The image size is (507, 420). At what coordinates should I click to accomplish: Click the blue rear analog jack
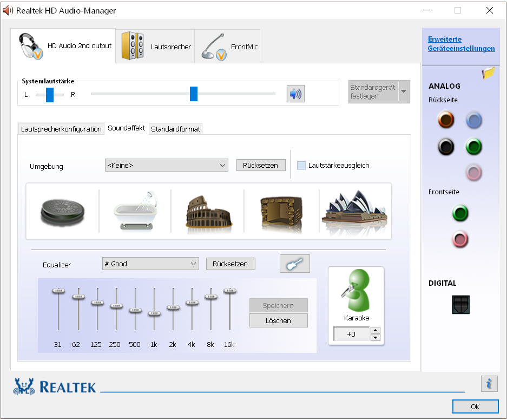click(x=474, y=120)
